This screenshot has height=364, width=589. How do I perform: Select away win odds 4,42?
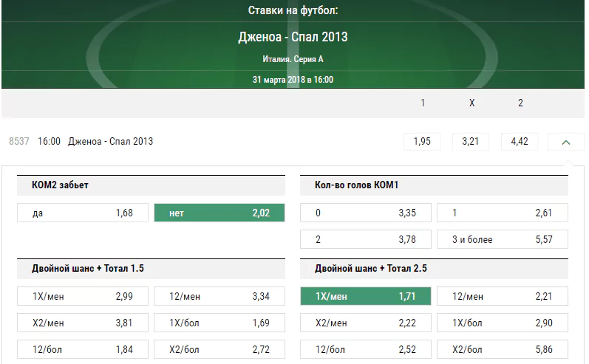tap(519, 142)
